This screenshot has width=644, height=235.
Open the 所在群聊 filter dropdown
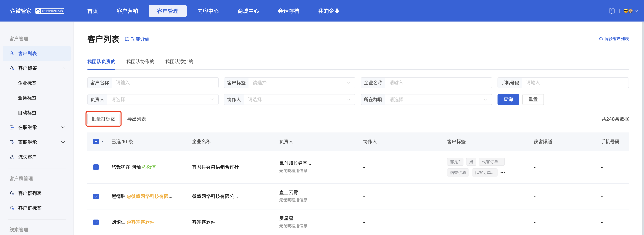click(x=426, y=100)
